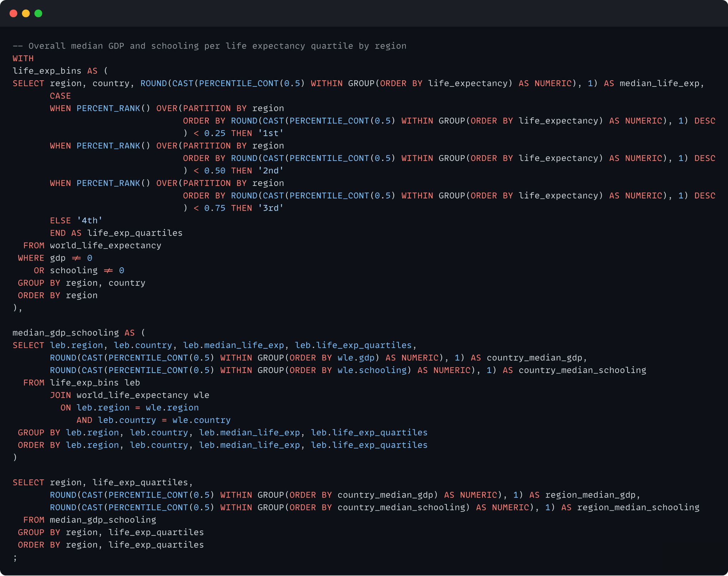728x576 pixels.
Task: Click 'SELECT region, life_exp_quartiles,' line
Action: (103, 482)
